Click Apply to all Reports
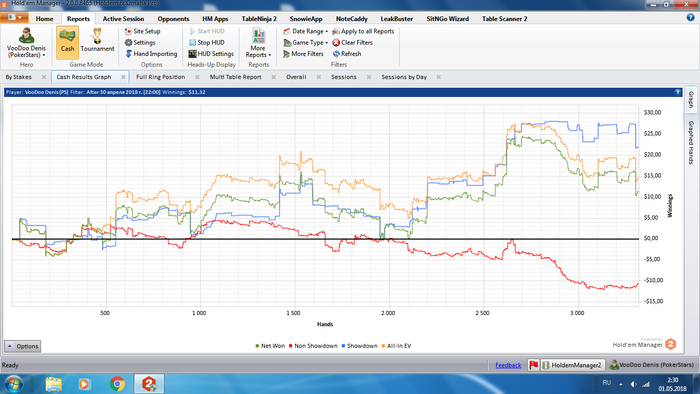This screenshot has height=394, width=700. pos(363,31)
